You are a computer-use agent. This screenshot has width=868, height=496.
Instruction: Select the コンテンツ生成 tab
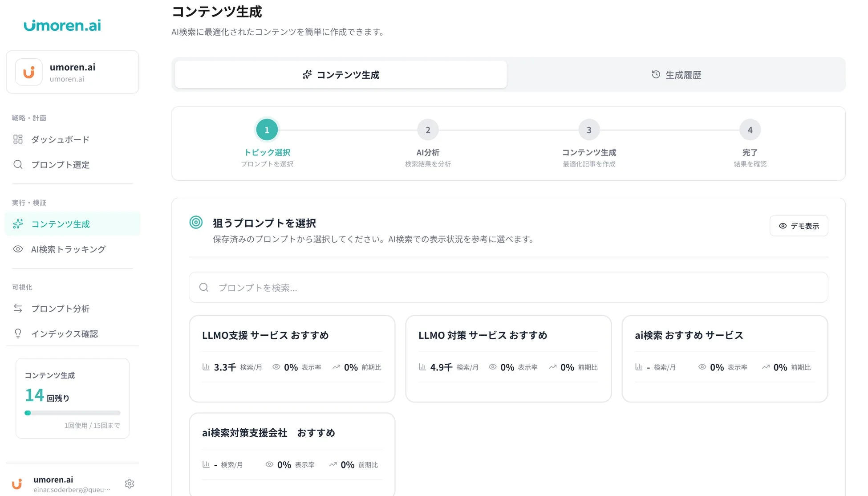(x=341, y=74)
